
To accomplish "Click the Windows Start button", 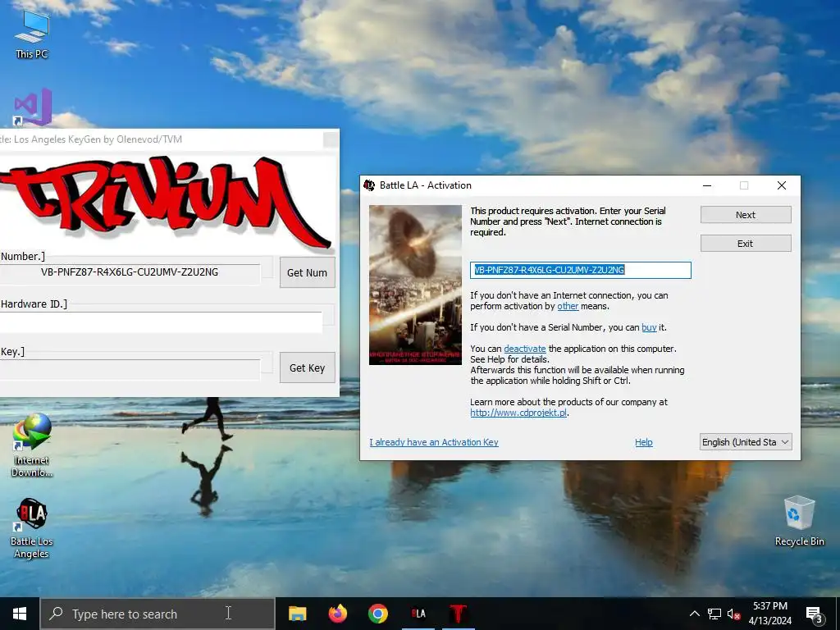I will click(20, 614).
